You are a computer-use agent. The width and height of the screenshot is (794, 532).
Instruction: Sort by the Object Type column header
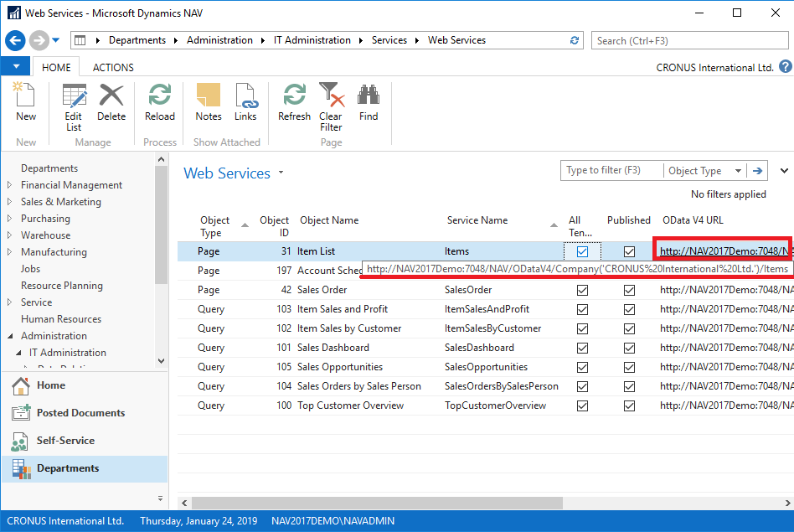[x=214, y=226]
